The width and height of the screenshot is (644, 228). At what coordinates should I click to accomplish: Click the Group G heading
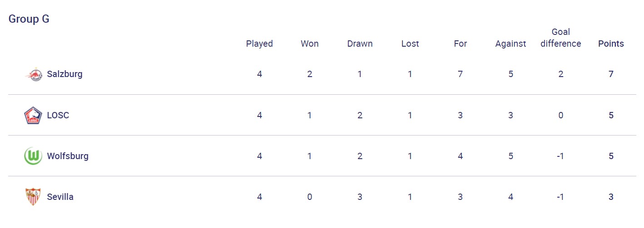pos(29,19)
